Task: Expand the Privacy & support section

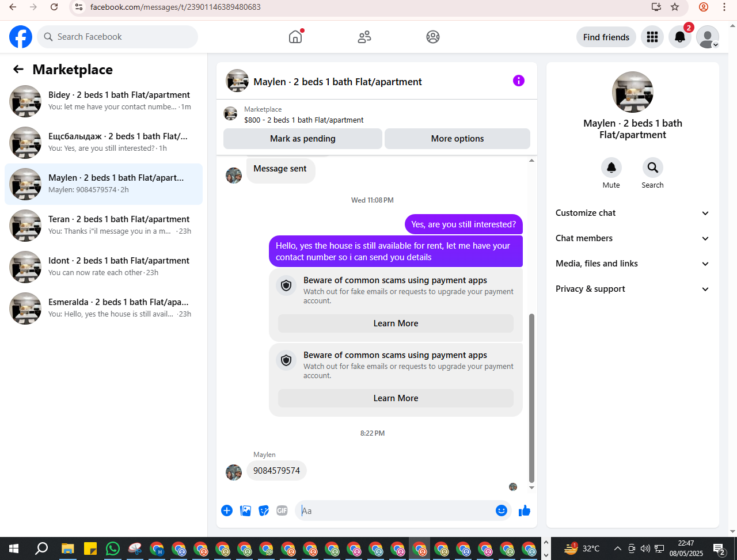Action: pos(633,289)
